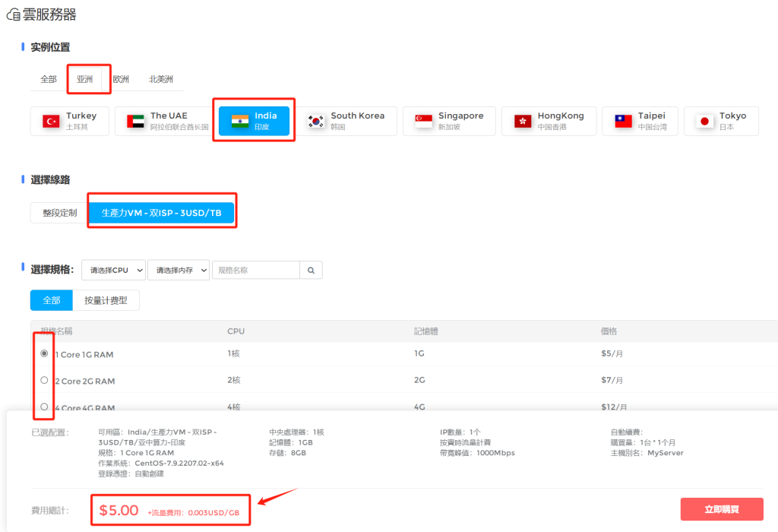778x532 pixels.
Task: Click the Taipei flag icon
Action: [x=623, y=121]
